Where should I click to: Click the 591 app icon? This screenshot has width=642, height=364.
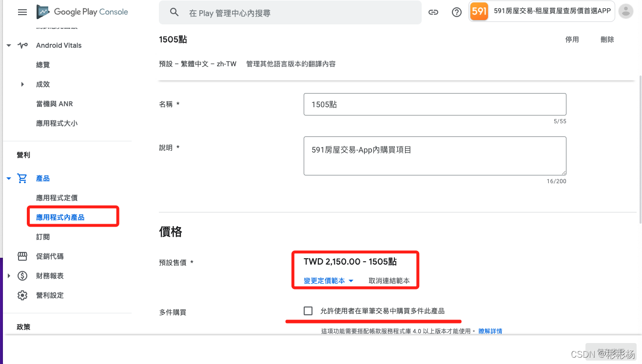click(480, 11)
